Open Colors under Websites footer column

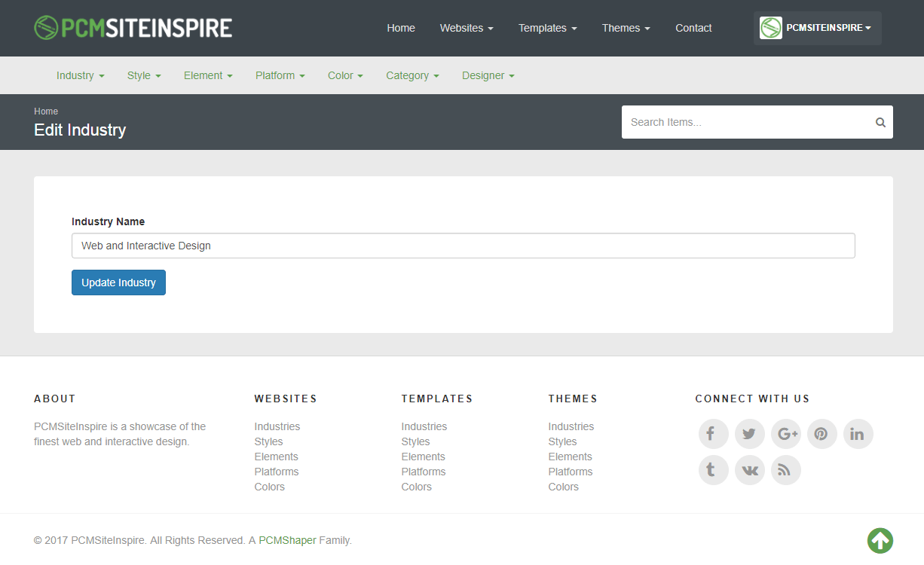(270, 487)
